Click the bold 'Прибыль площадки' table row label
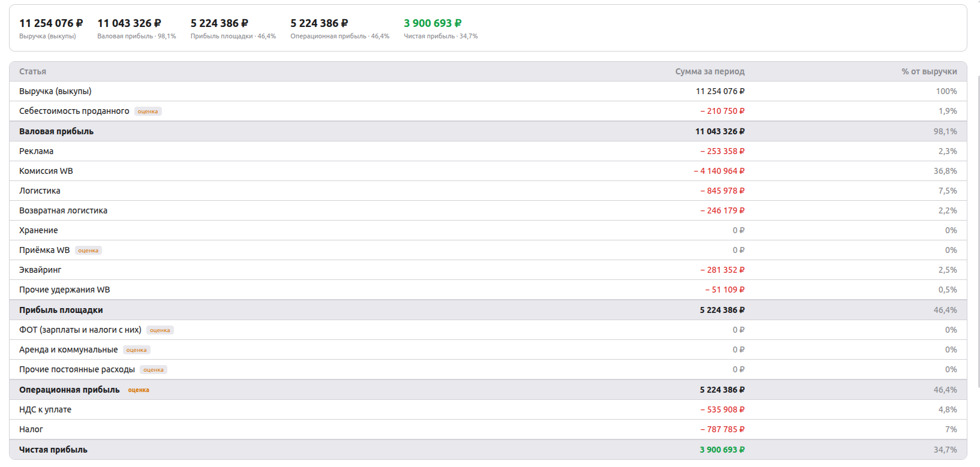Screen dimensions: 980x467 pyautogui.click(x=61, y=310)
